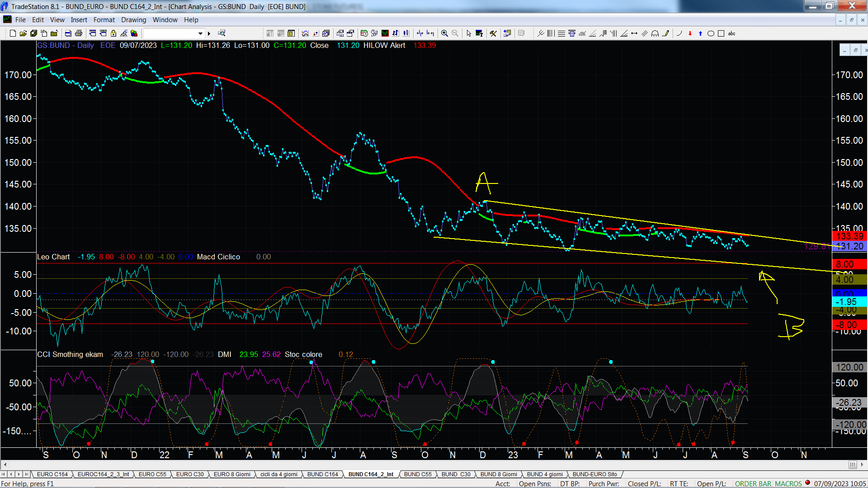Switch to the BUND C164 tab
This screenshot has height=488, width=868.
(x=323, y=474)
